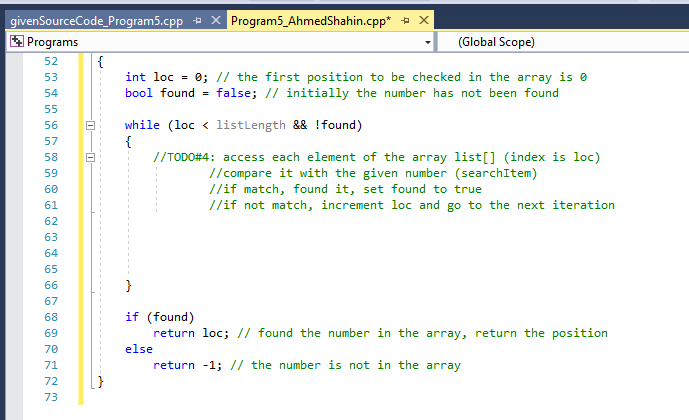
Task: Collapse the TODO#4 comment block
Action: (x=91, y=157)
